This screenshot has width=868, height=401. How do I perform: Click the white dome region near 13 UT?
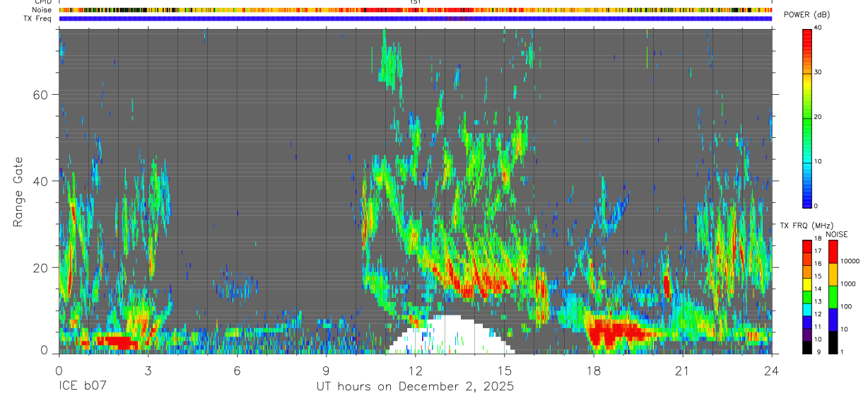[452, 336]
